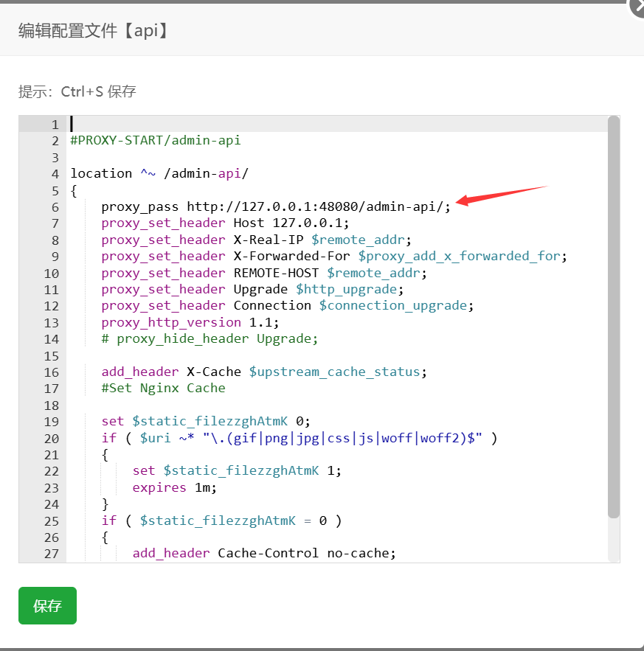This screenshot has height=651, width=644.
Task: Click the green 保存 button
Action: tap(47, 605)
